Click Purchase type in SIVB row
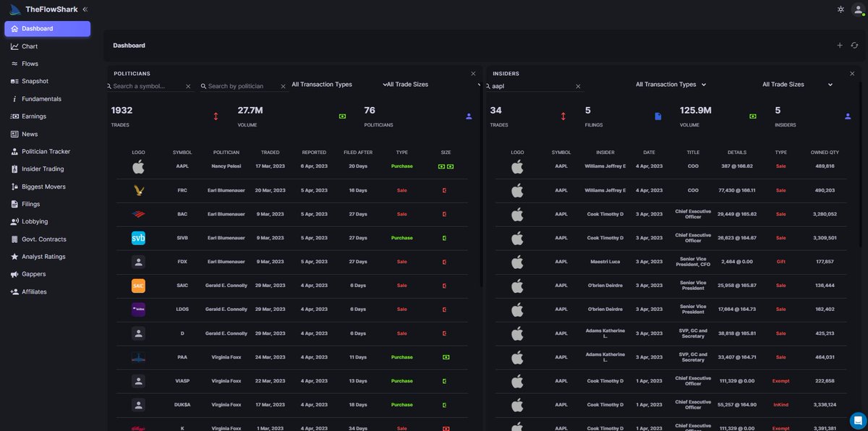Image resolution: width=868 pixels, height=431 pixels. [402, 238]
